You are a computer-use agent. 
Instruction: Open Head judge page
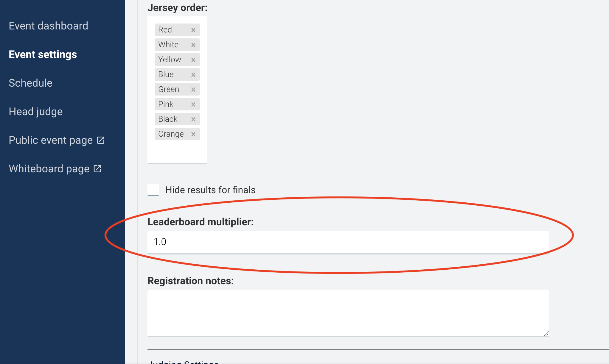tap(36, 112)
